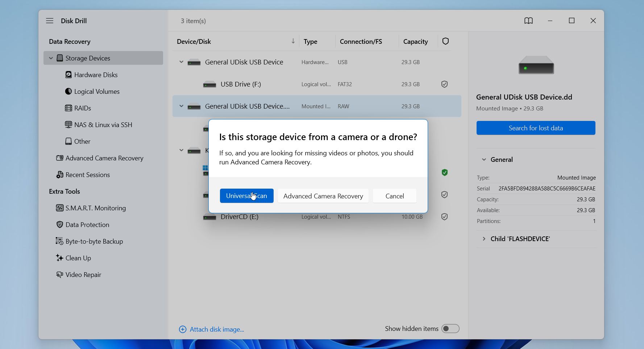
Task: Click the plus icon beside Attach disk image
Action: [183, 329]
